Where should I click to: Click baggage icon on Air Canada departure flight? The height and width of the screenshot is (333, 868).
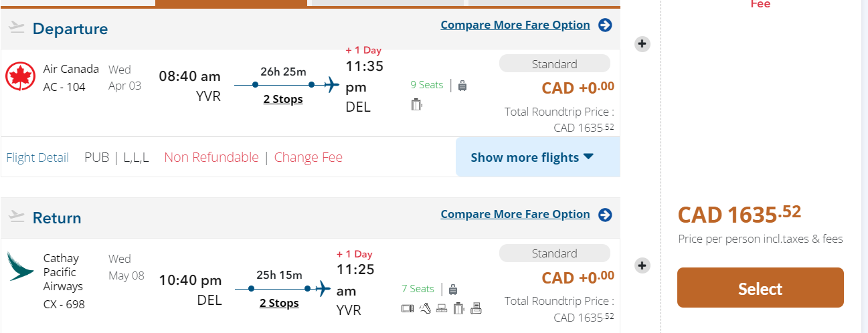point(462,85)
